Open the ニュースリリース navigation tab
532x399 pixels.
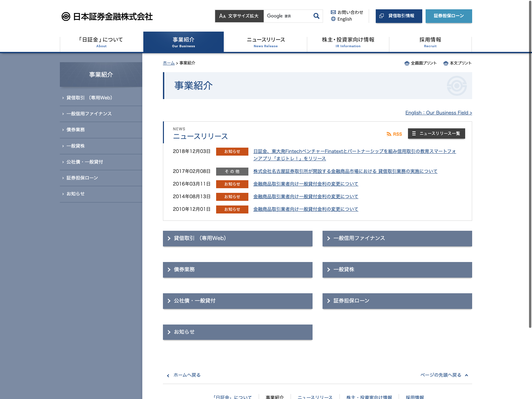click(266, 42)
